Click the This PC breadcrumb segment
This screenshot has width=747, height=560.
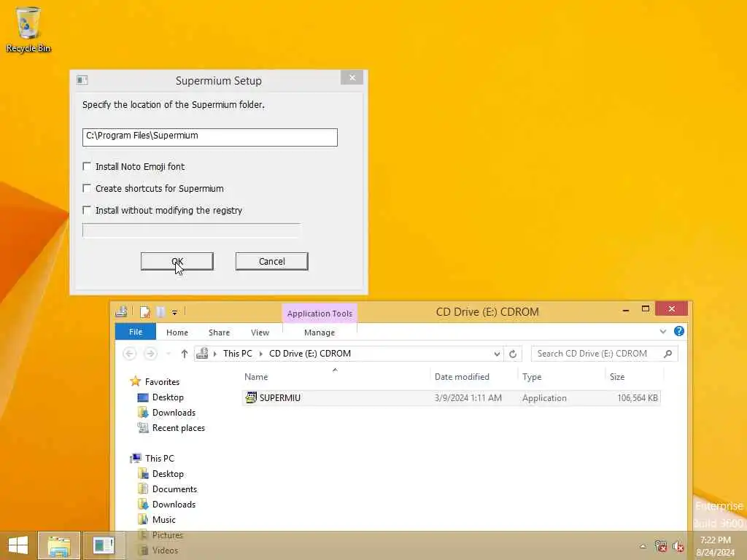click(237, 354)
